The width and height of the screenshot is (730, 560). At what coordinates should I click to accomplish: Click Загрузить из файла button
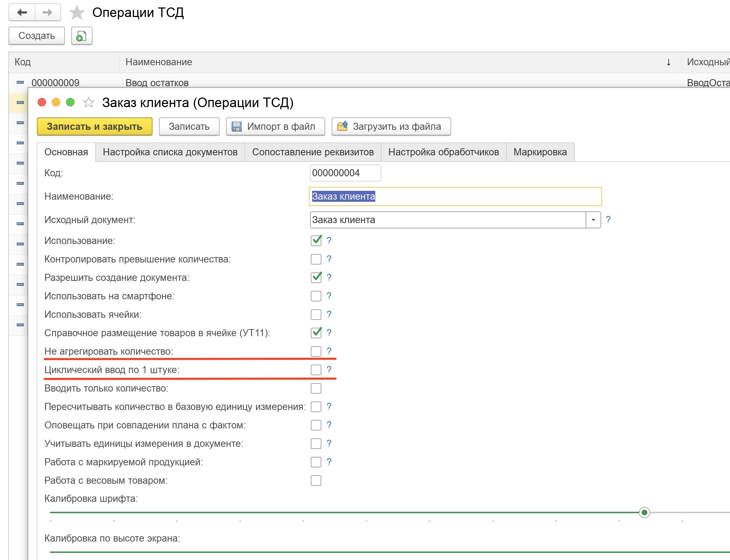(391, 127)
